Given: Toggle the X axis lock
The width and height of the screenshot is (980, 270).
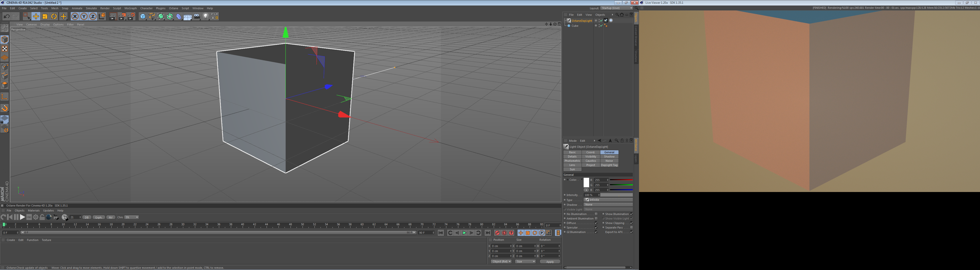Looking at the screenshot, I should [x=75, y=16].
